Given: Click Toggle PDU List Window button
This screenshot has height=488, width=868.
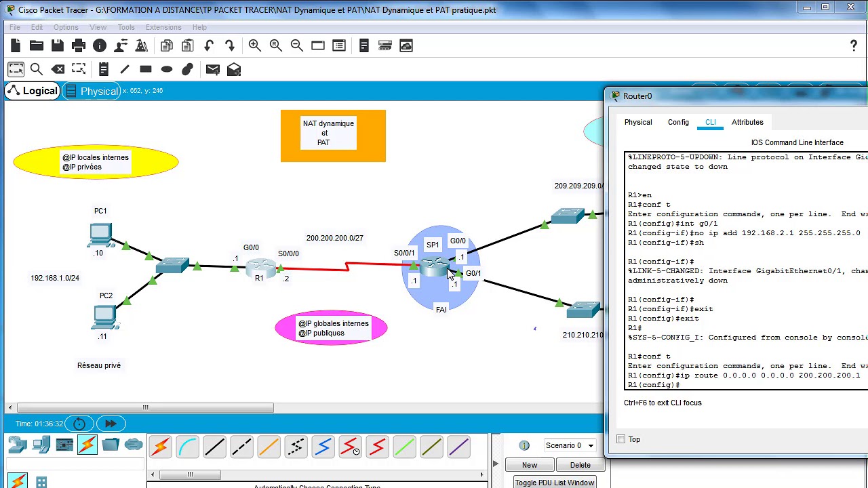Looking at the screenshot, I should point(555,483).
